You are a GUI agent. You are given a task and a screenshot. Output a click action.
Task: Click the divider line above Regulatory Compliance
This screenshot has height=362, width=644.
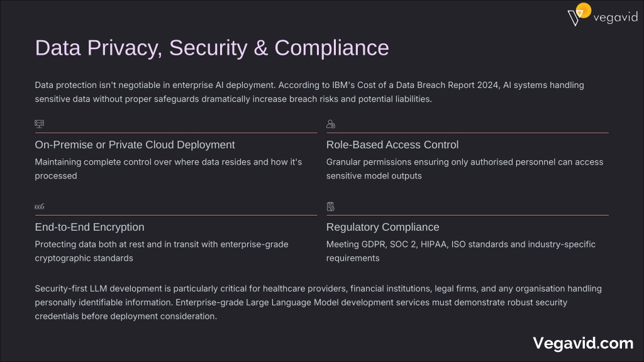click(467, 215)
